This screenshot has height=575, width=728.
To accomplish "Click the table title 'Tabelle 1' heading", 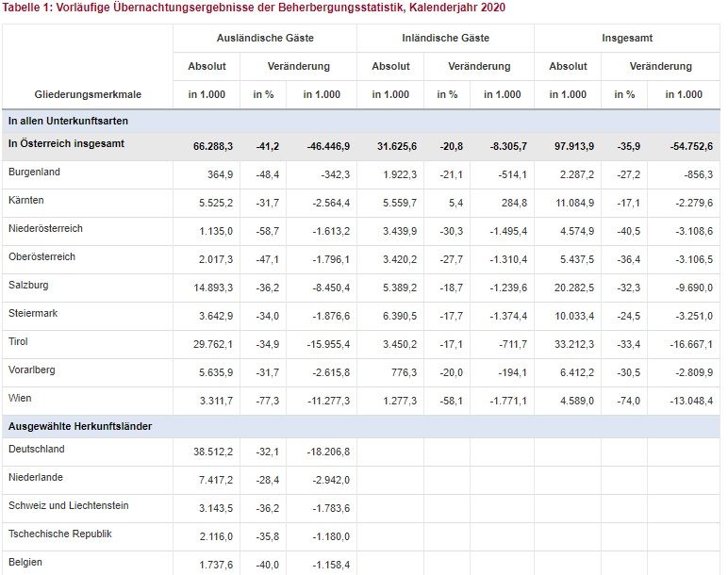I will click(x=254, y=8).
